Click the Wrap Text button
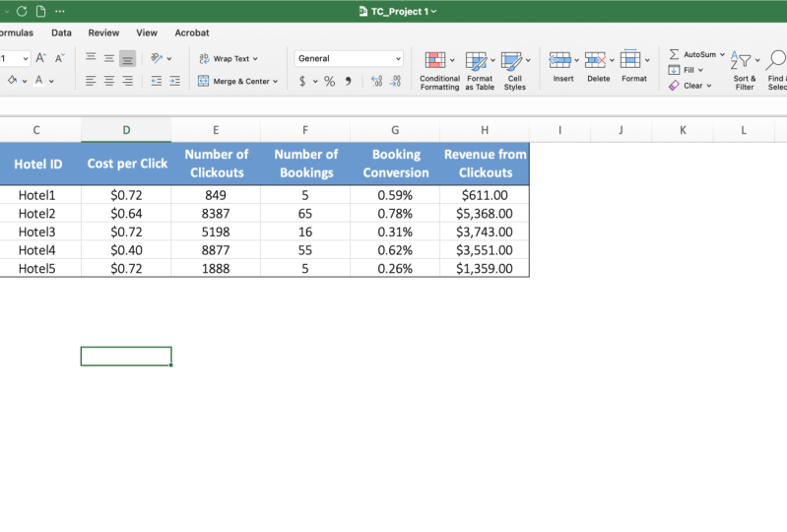This screenshot has height=532, width=787. pos(224,58)
